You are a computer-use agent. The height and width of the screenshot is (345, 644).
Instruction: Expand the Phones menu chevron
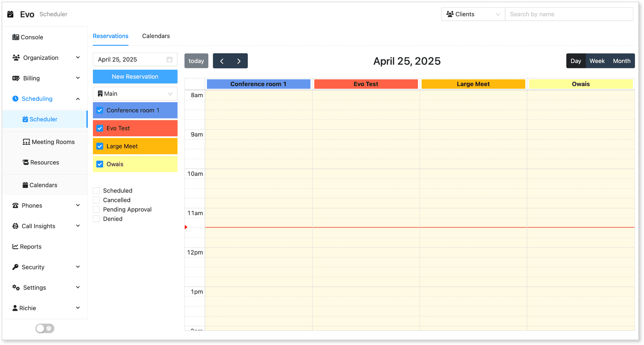78,205
